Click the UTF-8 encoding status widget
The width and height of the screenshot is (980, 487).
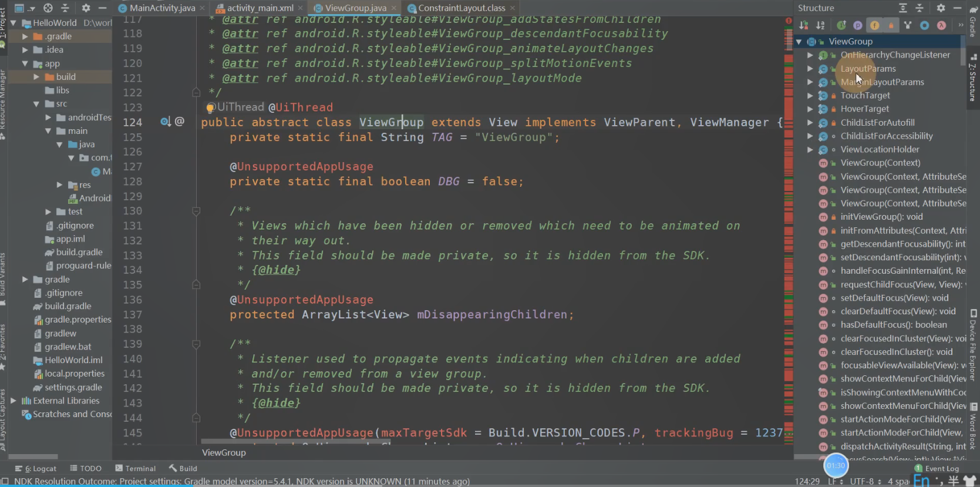pos(866,481)
